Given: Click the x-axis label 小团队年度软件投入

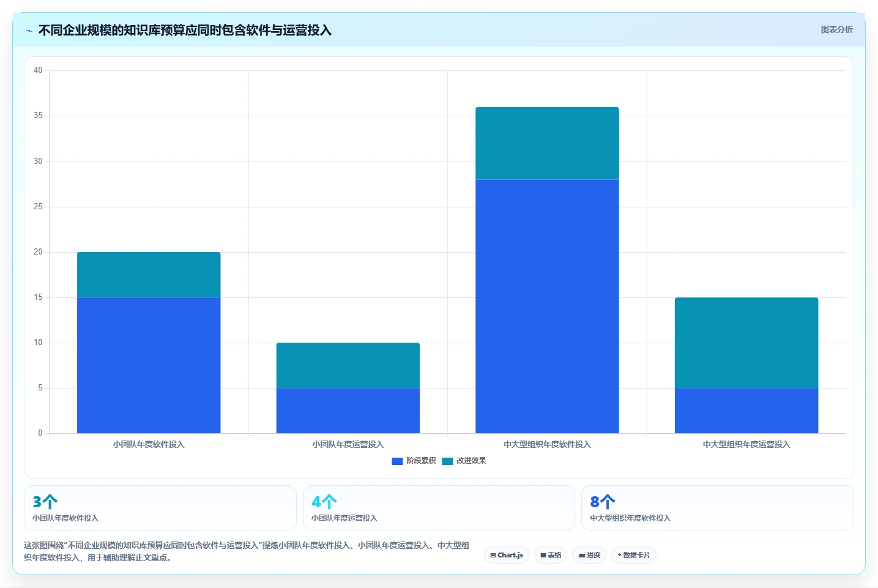Looking at the screenshot, I should tap(149, 445).
